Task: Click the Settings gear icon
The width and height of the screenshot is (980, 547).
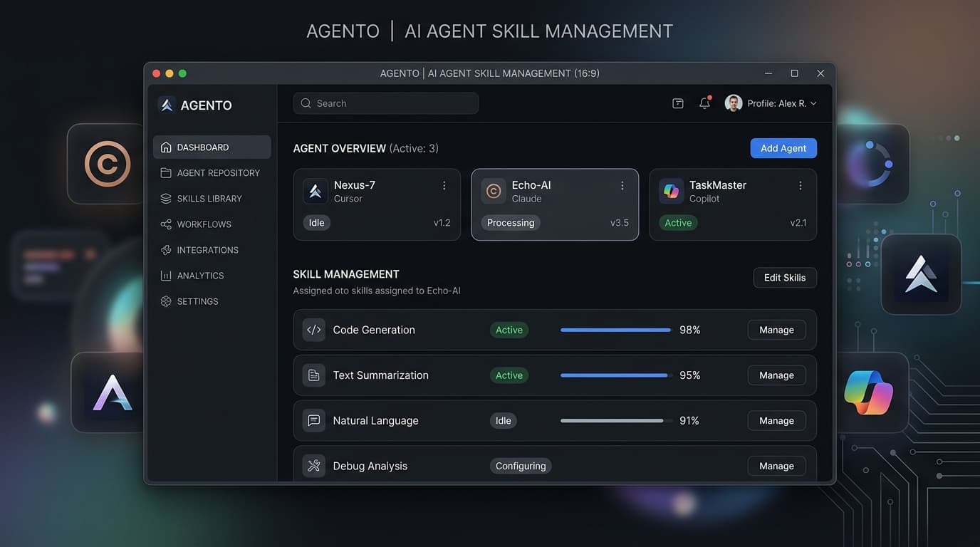Action: (x=166, y=301)
